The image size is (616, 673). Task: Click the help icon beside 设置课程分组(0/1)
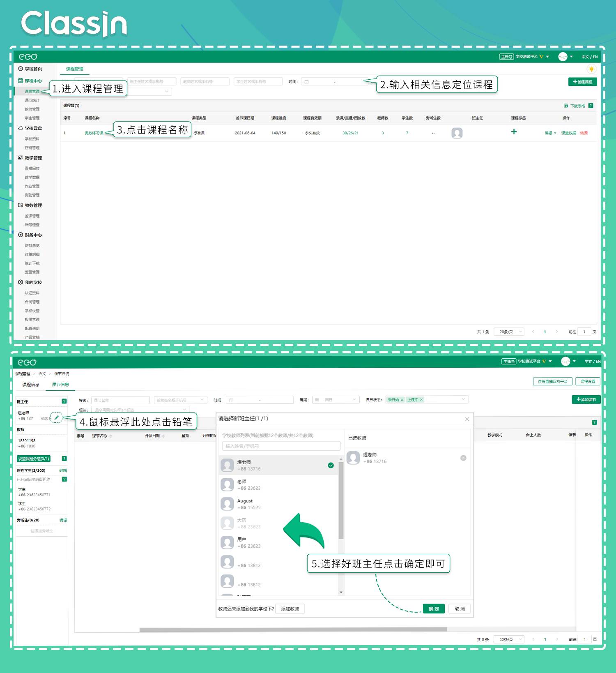64,459
